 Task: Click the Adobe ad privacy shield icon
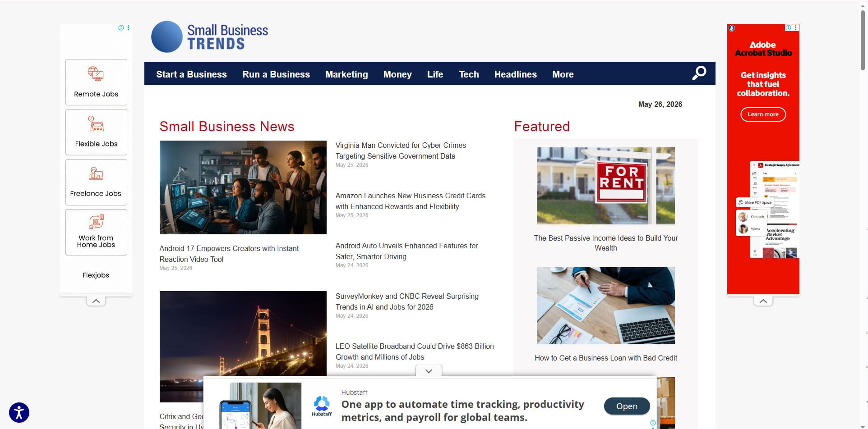click(x=732, y=28)
